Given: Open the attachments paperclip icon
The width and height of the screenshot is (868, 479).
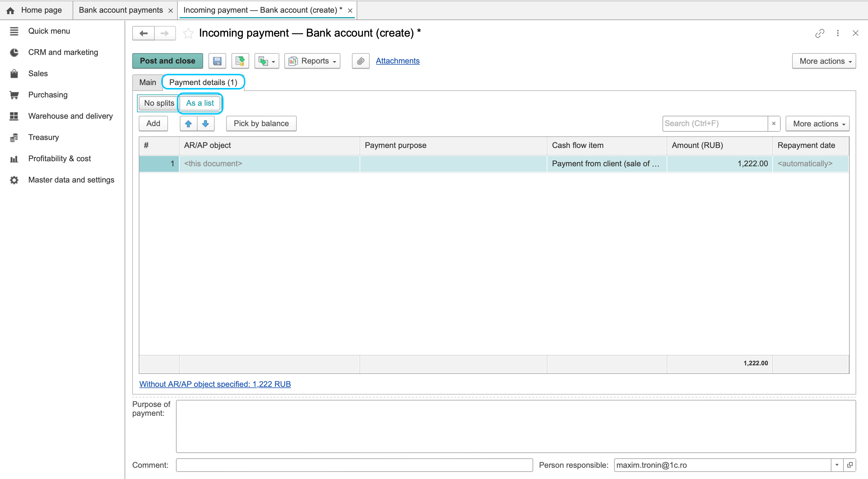Looking at the screenshot, I should click(360, 61).
